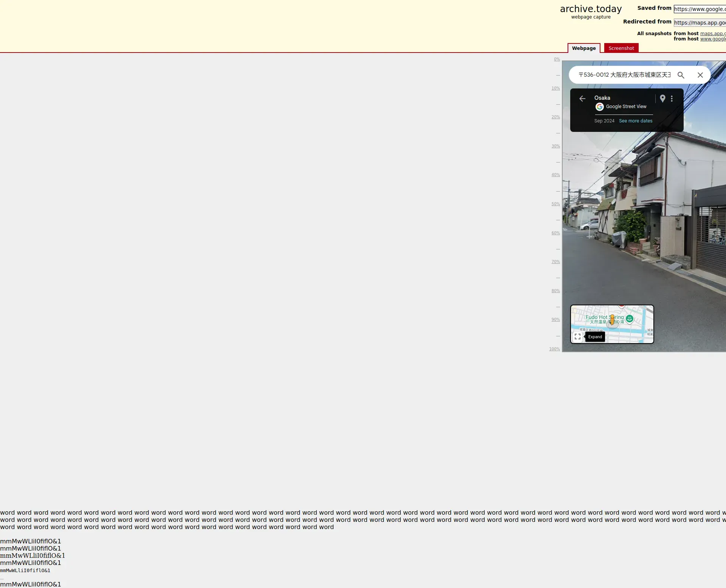Click the Redirected from URL field

click(700, 23)
